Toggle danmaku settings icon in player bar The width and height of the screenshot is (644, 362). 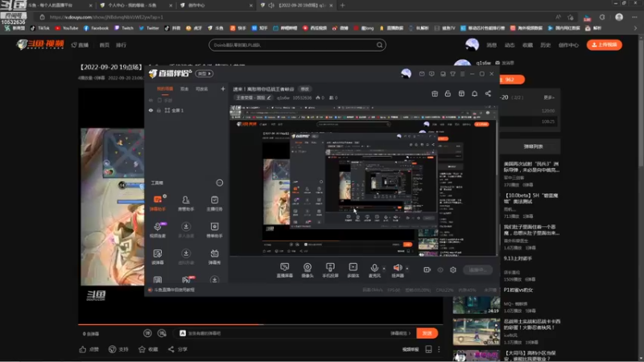(x=162, y=333)
